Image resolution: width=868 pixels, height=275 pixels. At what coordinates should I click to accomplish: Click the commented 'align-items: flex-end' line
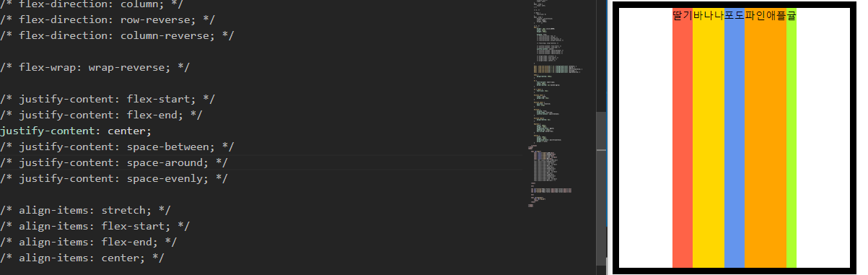click(x=88, y=242)
